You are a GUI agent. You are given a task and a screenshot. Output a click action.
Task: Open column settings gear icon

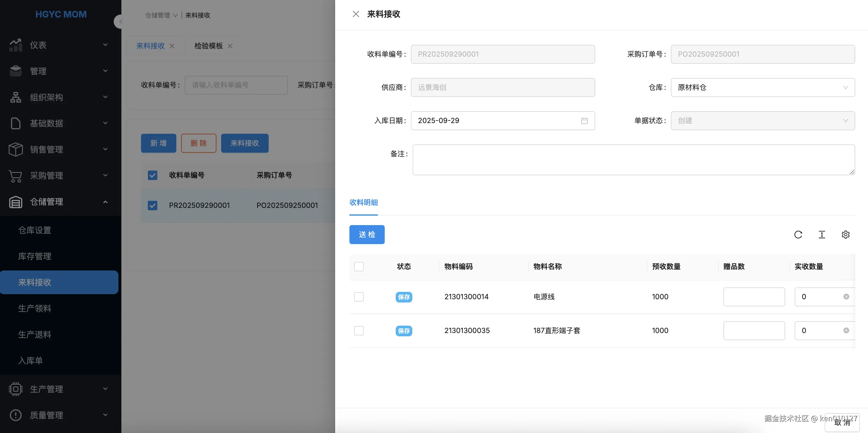[845, 234]
